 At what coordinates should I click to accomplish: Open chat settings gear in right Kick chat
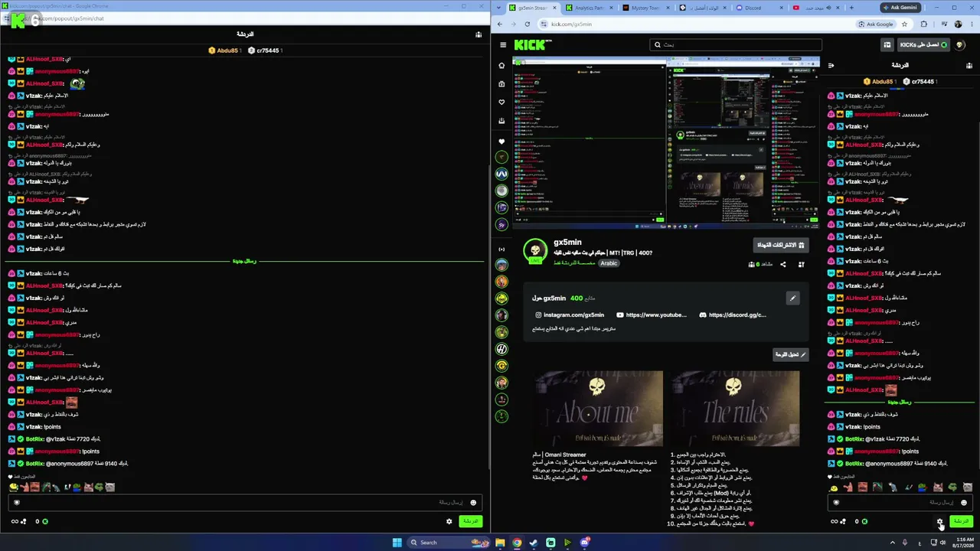(x=940, y=522)
